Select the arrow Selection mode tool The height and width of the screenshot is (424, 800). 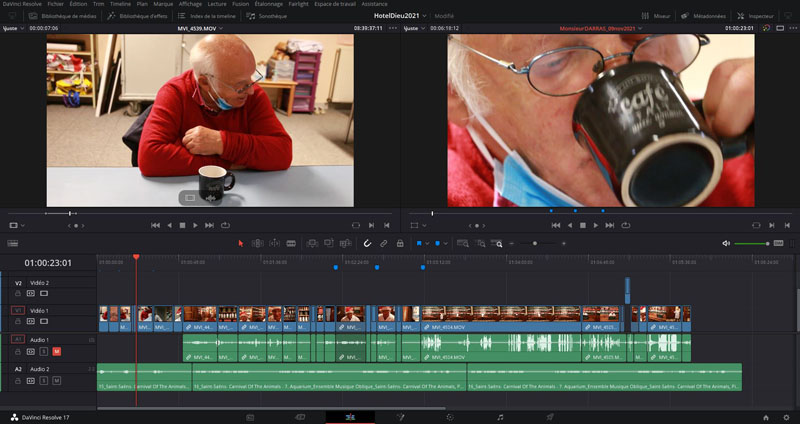241,243
